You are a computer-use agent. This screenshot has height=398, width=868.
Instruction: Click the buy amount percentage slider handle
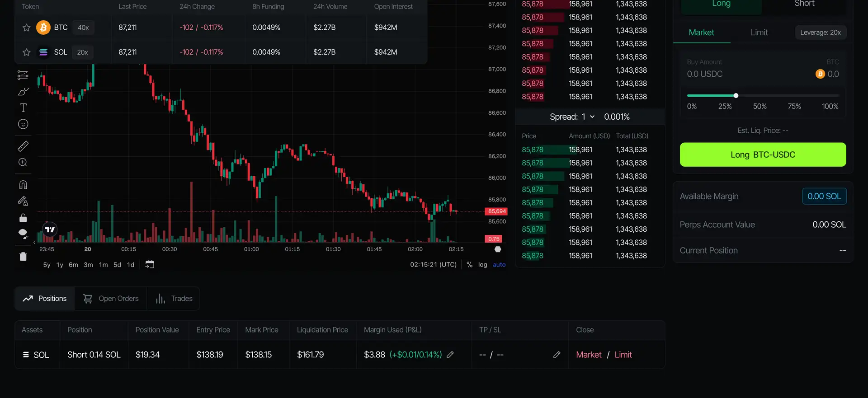tap(736, 96)
